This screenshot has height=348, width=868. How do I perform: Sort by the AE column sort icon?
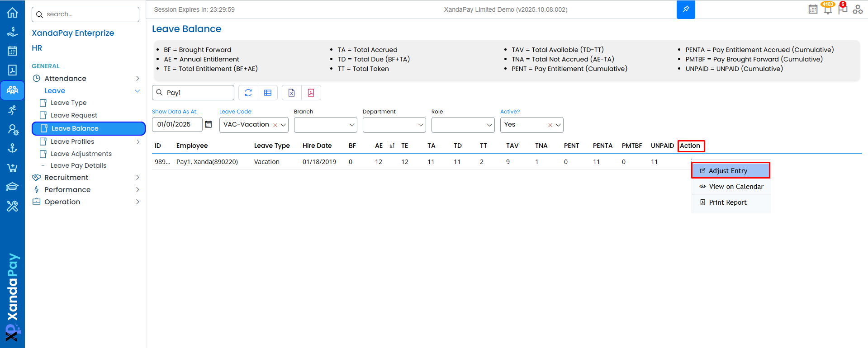[392, 146]
